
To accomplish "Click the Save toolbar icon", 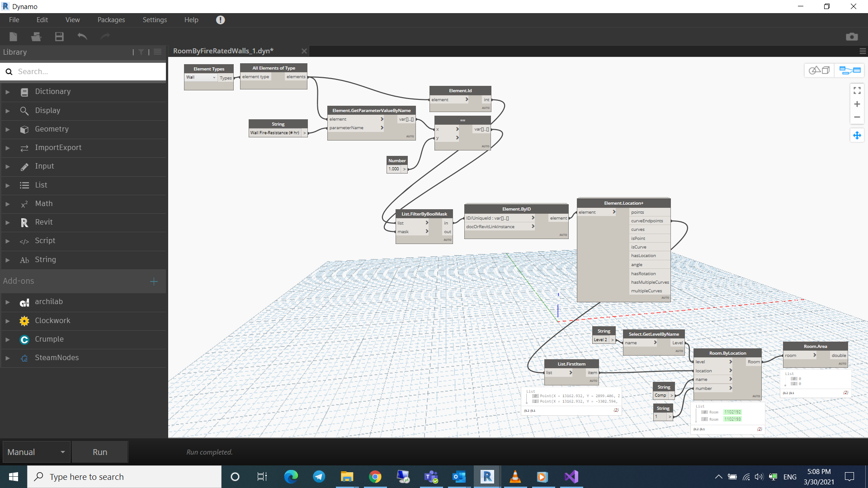I will (x=59, y=37).
